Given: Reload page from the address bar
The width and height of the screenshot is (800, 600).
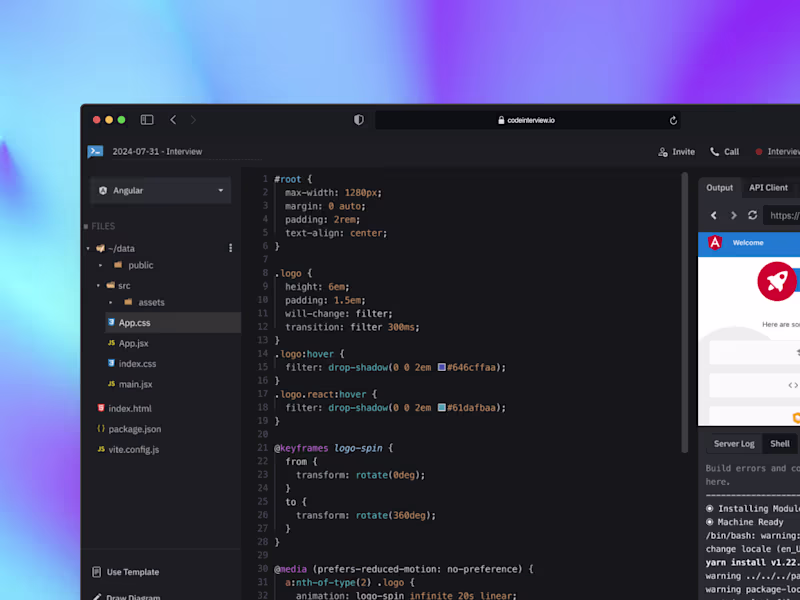Looking at the screenshot, I should 673,120.
